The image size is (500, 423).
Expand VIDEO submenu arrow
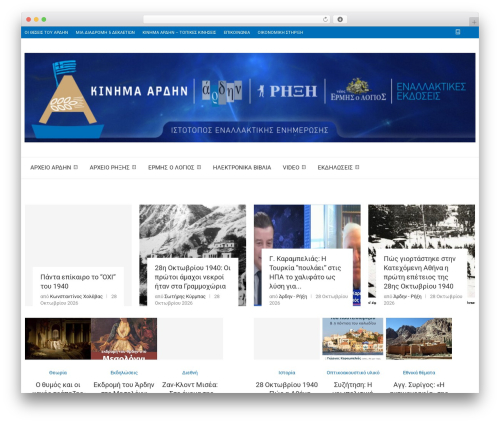click(x=304, y=167)
